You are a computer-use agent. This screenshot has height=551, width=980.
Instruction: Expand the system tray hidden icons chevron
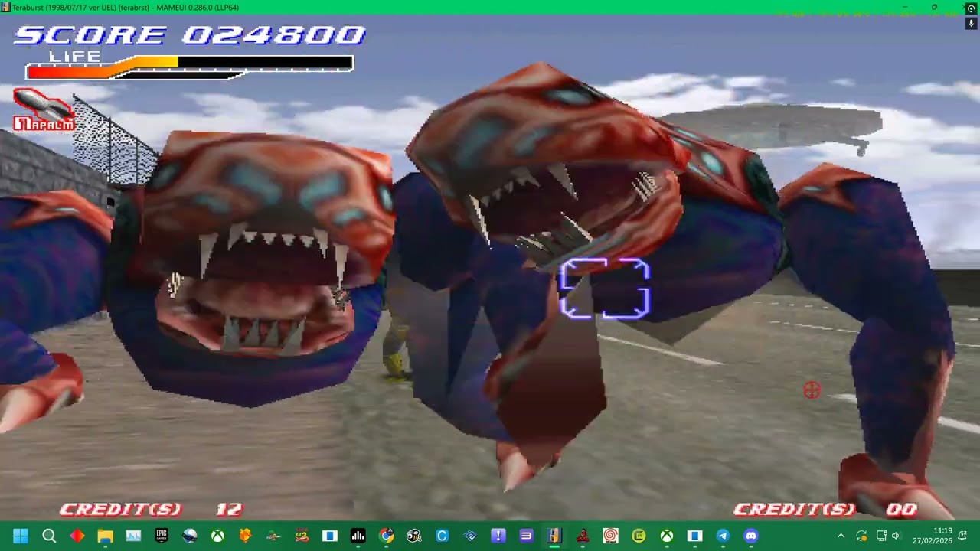pyautogui.click(x=841, y=536)
